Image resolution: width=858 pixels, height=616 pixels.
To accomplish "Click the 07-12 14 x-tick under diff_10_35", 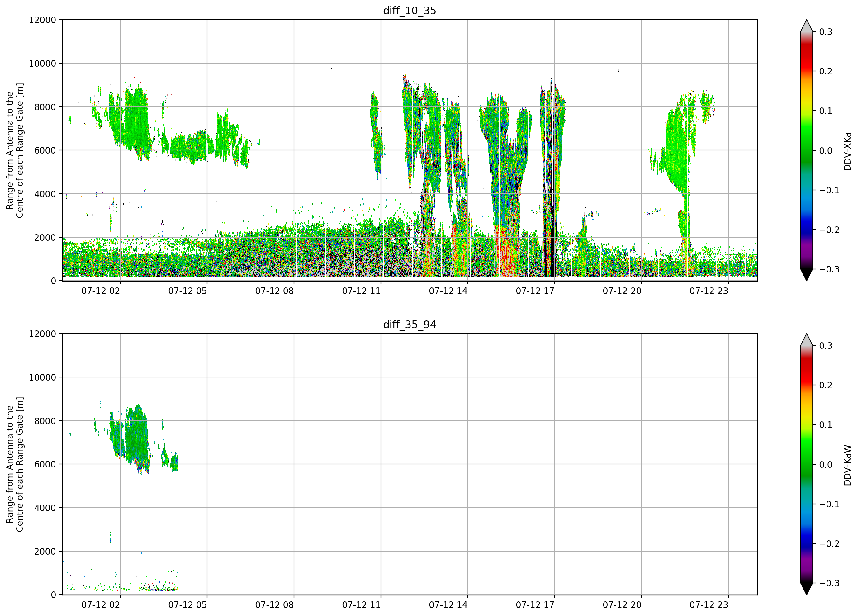I will coord(448,291).
